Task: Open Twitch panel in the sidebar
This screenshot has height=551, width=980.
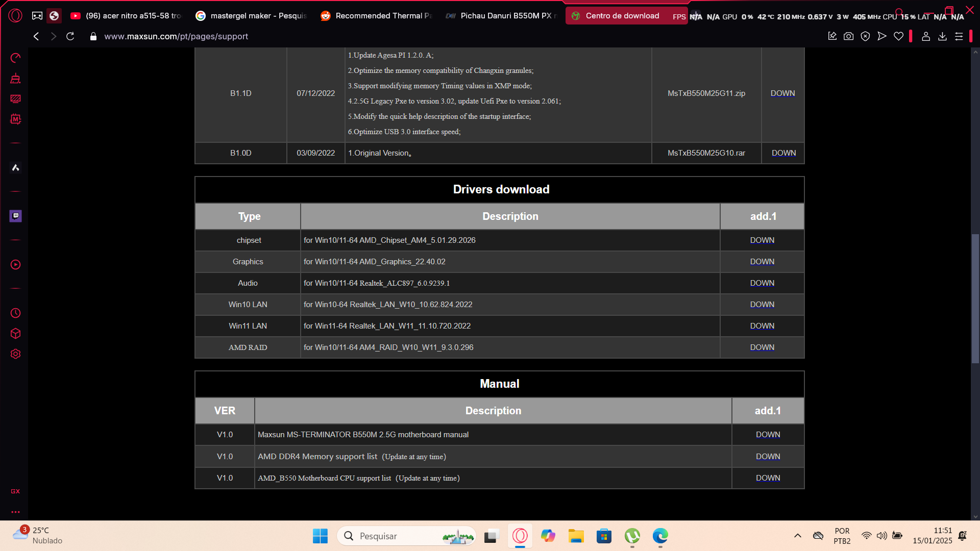Action: coord(15,216)
